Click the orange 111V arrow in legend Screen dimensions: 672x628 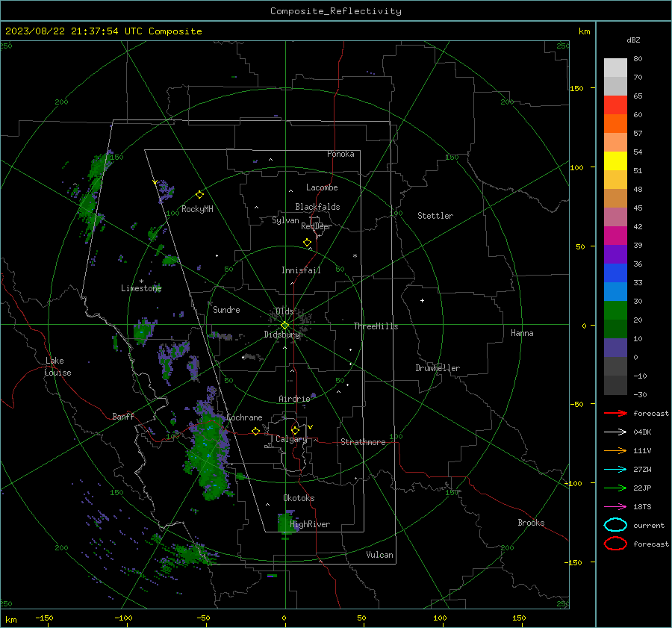point(615,450)
